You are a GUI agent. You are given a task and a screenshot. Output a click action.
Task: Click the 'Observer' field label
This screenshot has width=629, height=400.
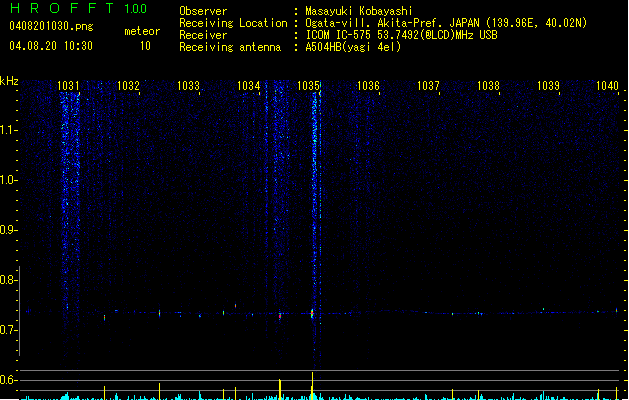click(203, 11)
